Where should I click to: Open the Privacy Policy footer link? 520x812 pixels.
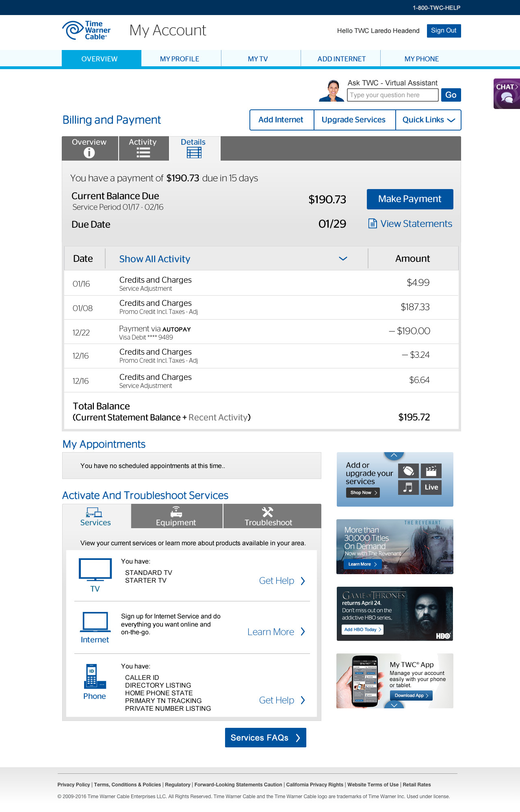point(74,785)
